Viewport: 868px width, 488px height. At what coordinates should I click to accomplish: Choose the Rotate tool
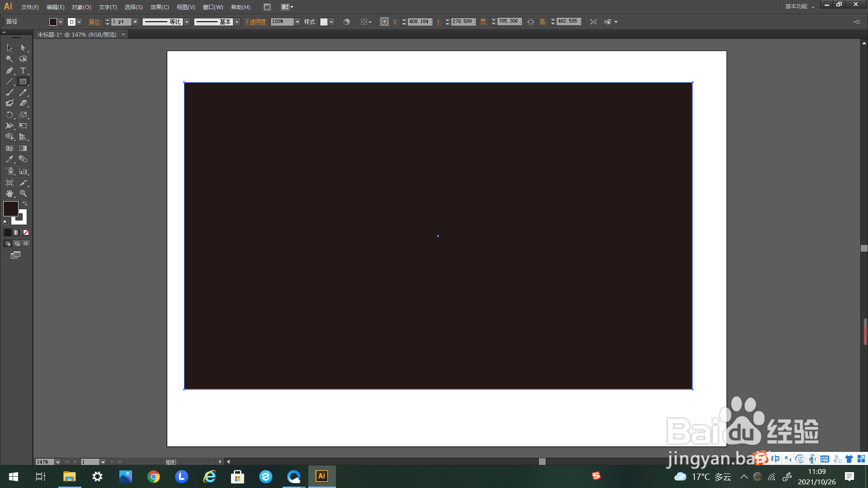click(x=9, y=115)
